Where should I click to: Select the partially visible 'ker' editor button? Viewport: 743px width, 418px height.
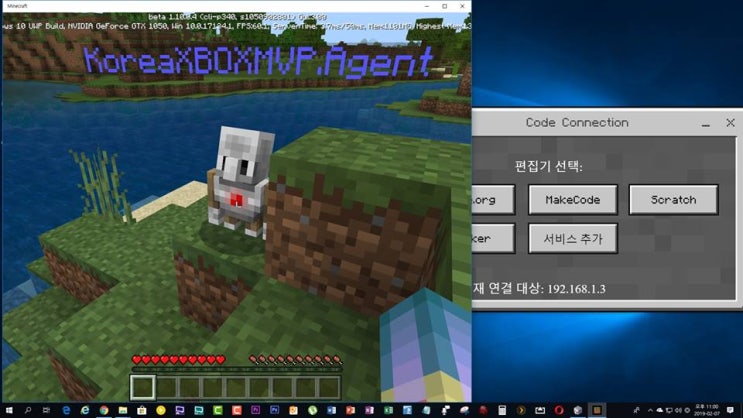[493, 238]
